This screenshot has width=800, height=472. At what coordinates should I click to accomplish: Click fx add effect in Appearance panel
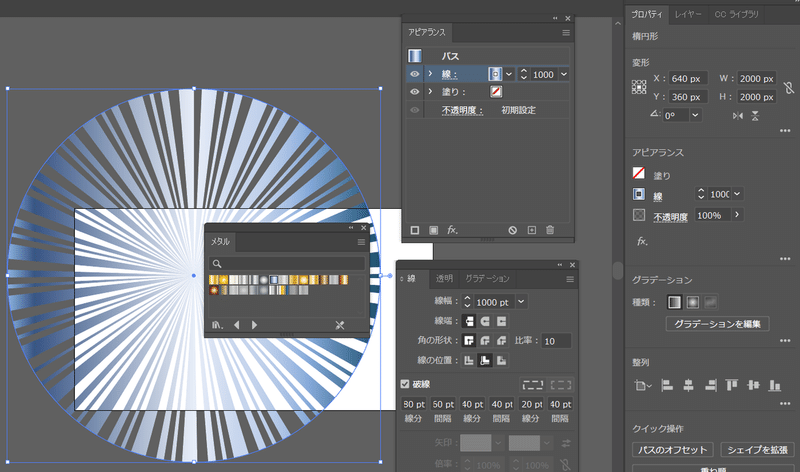click(x=452, y=230)
